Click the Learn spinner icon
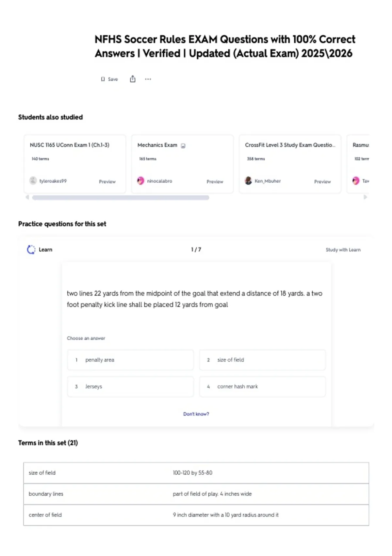 point(31,250)
